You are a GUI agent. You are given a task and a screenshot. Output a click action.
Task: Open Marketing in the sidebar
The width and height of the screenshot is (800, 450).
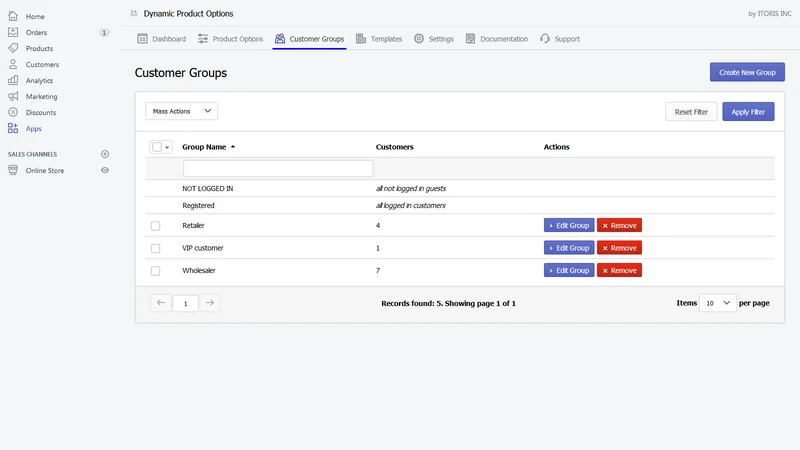coord(41,96)
